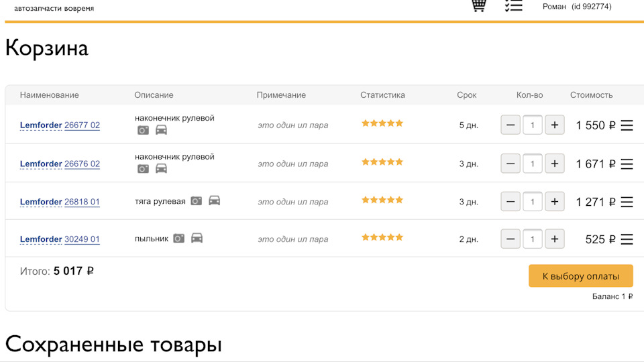Viewport: 644px width, 362px height.
Task: Show car applicability for тяга рулевая
Action: point(215,200)
